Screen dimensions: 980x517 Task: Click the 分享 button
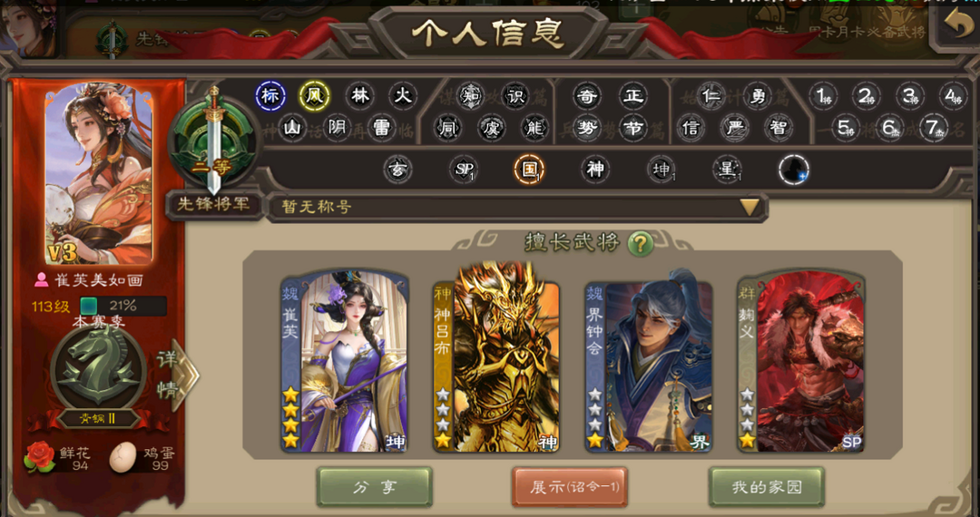[x=375, y=486]
